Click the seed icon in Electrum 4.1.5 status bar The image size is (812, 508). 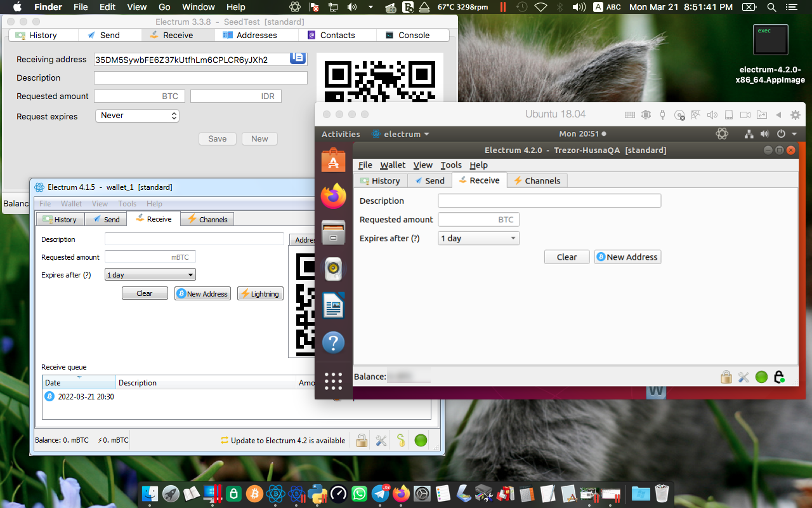click(x=401, y=440)
